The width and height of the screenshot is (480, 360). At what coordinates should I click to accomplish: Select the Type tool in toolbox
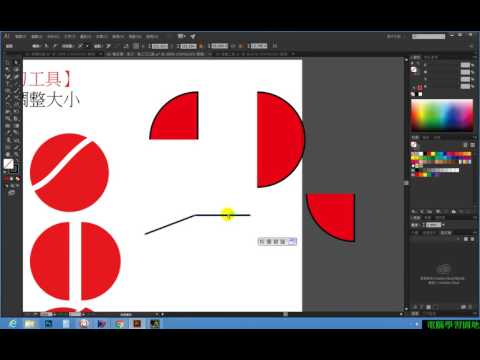pyautogui.click(x=8, y=84)
